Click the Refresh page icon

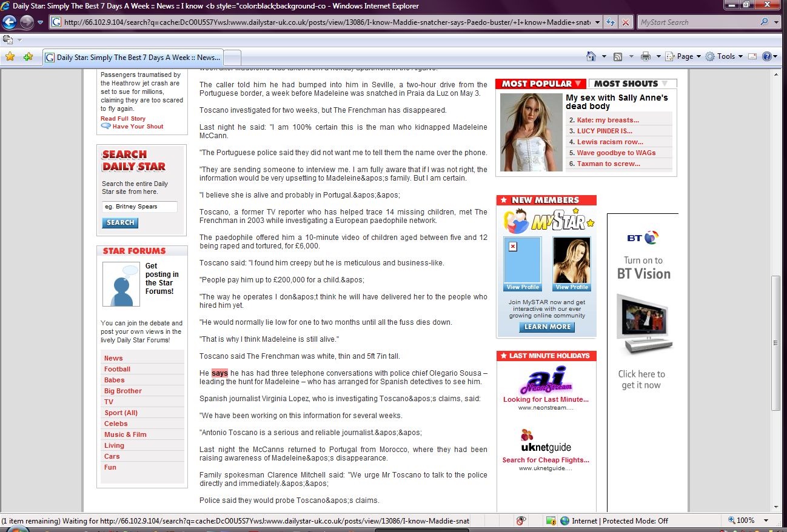(611, 22)
